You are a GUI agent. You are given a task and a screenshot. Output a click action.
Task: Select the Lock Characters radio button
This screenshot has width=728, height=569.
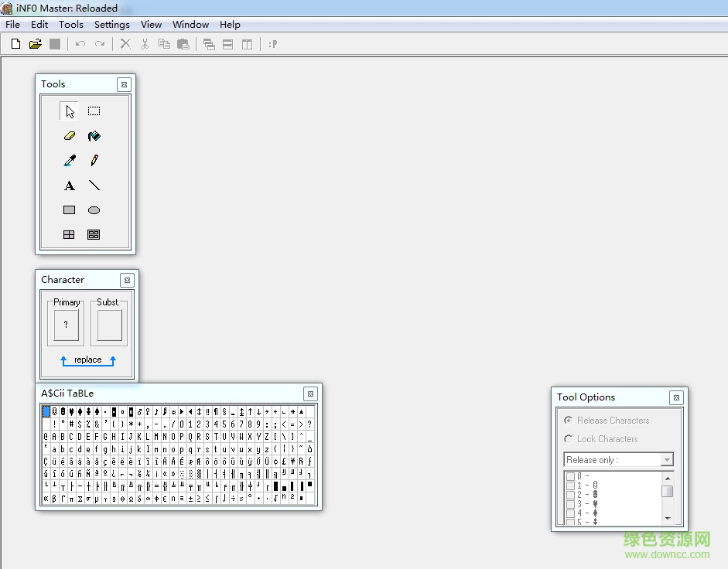(569, 439)
